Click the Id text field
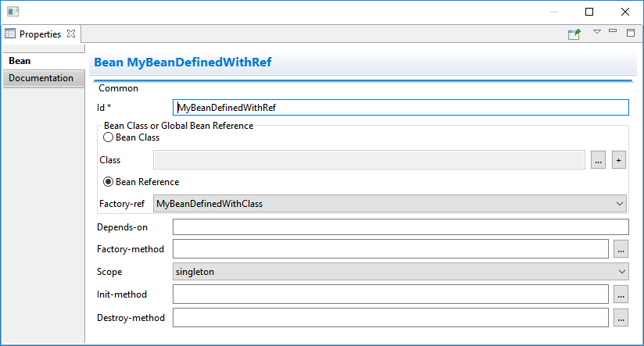 click(x=400, y=109)
